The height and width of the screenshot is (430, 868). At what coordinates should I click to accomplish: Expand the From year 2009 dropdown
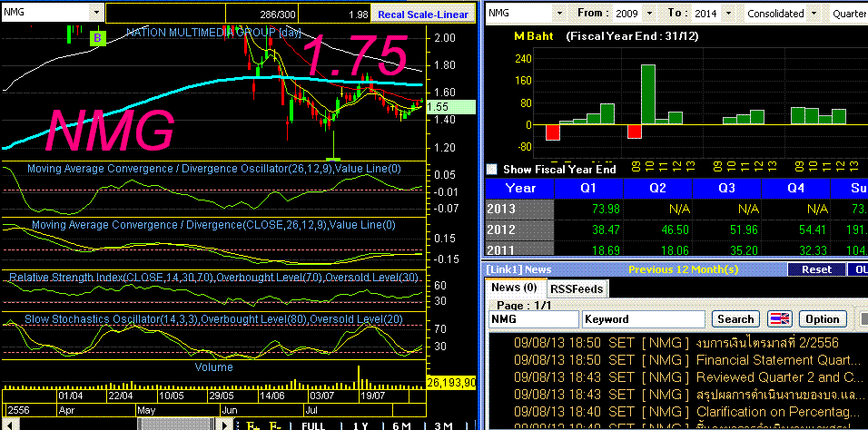[x=649, y=13]
